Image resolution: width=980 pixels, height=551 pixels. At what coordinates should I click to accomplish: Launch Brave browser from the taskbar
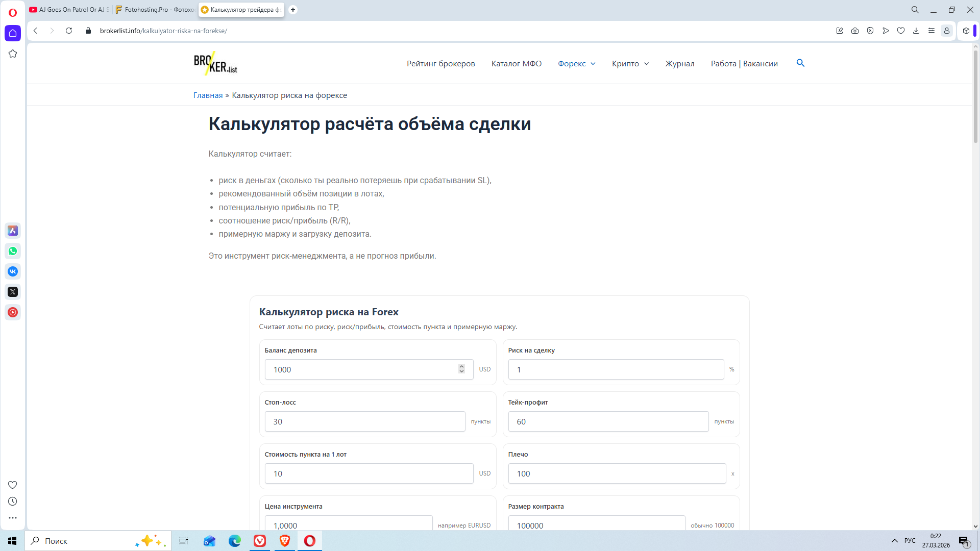click(285, 541)
